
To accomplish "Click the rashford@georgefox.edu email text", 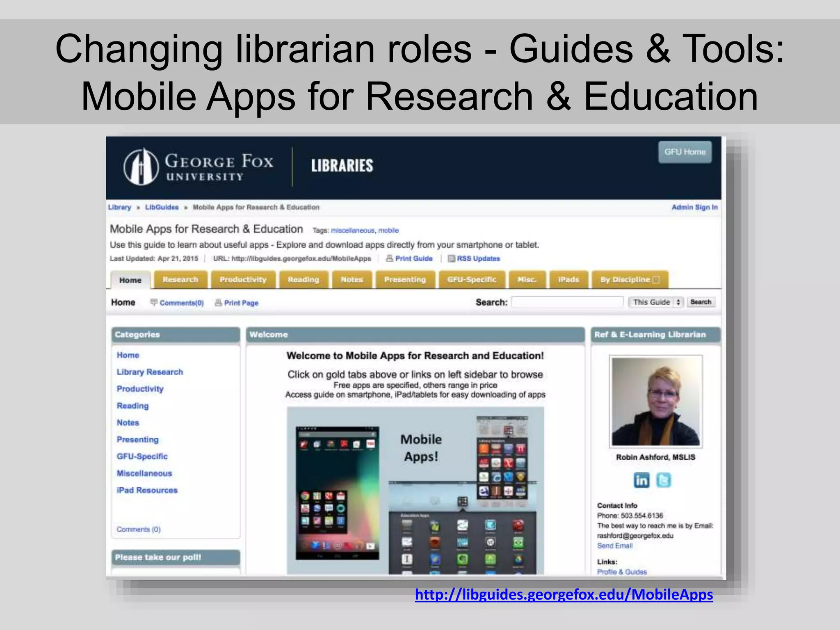I will click(635, 536).
